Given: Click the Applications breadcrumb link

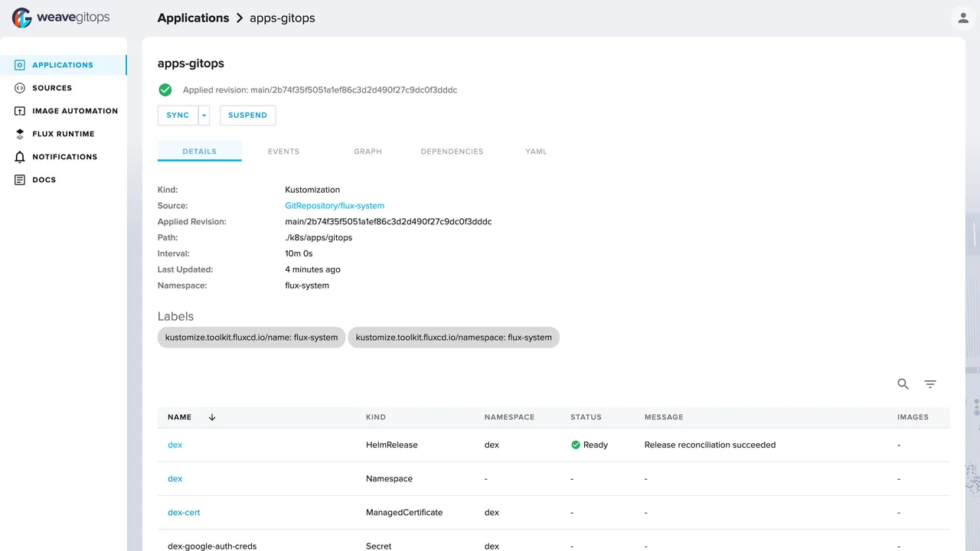Looking at the screenshot, I should (x=193, y=18).
